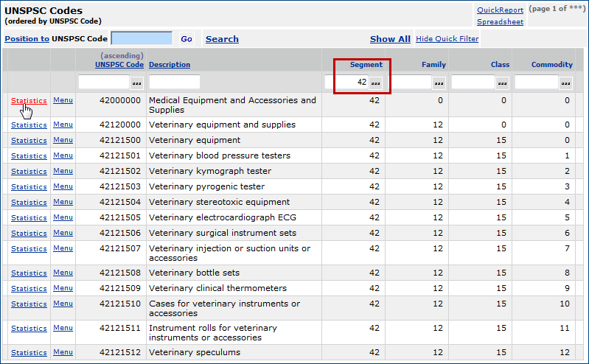
Task: Open Statistics for Veterinary speculums row
Action: pos(29,353)
